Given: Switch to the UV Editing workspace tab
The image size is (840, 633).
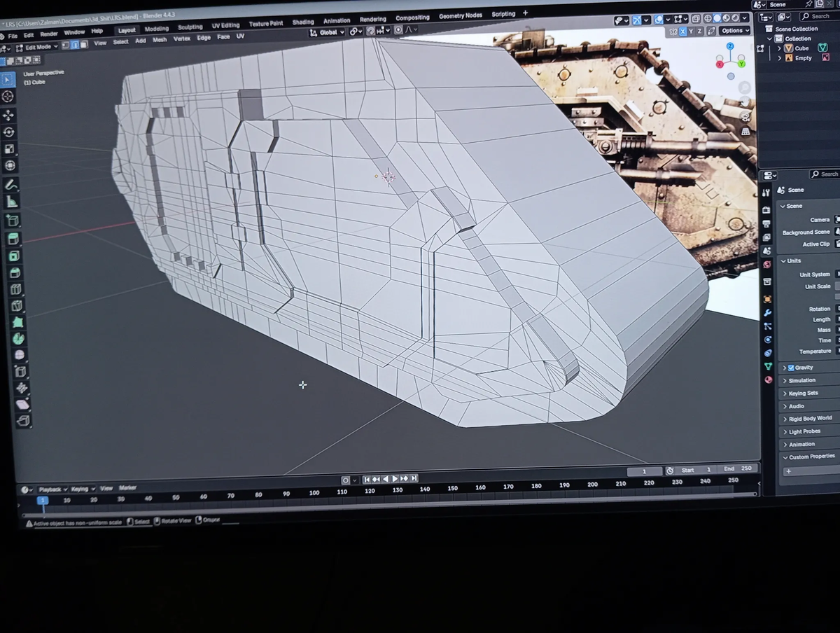Looking at the screenshot, I should 225,25.
